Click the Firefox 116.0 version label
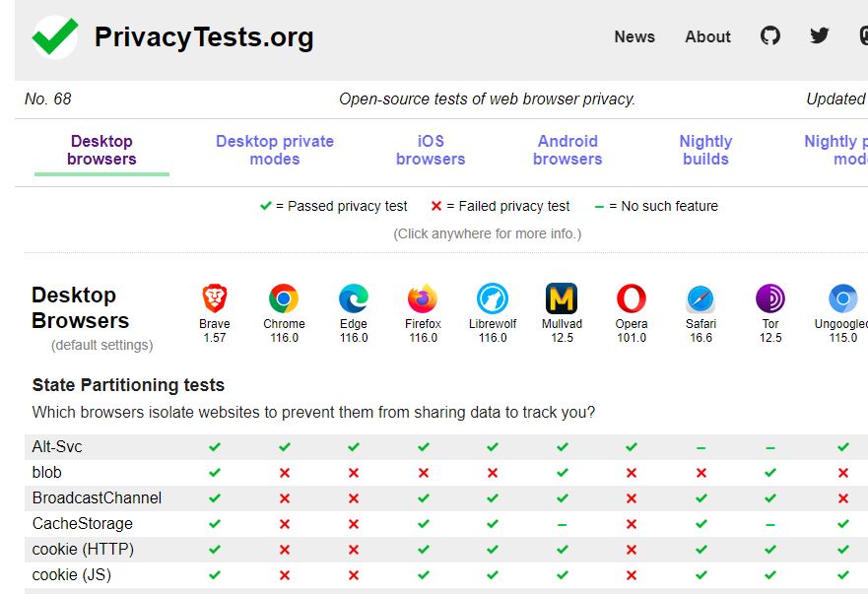The width and height of the screenshot is (868, 594). tap(423, 338)
